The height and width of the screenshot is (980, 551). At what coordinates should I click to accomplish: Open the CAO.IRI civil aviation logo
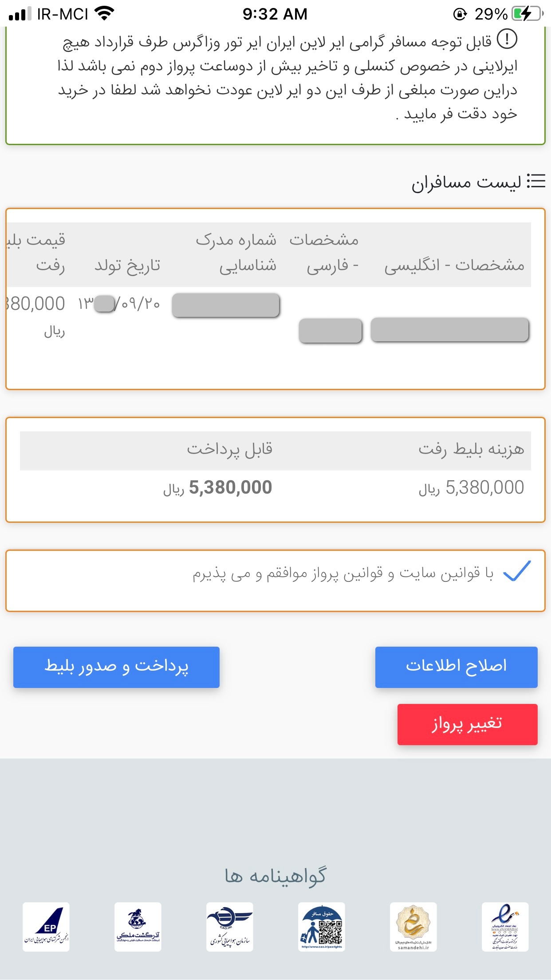pos(229,926)
